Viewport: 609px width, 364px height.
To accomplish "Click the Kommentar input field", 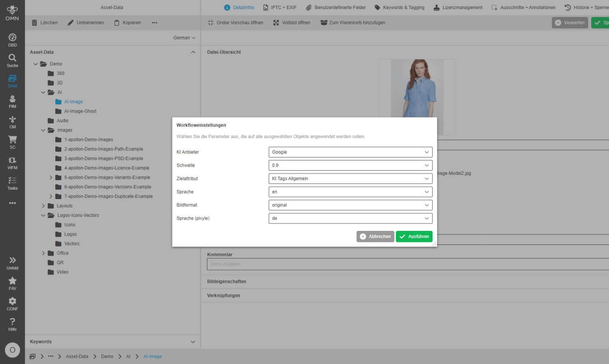I will 406,264.
